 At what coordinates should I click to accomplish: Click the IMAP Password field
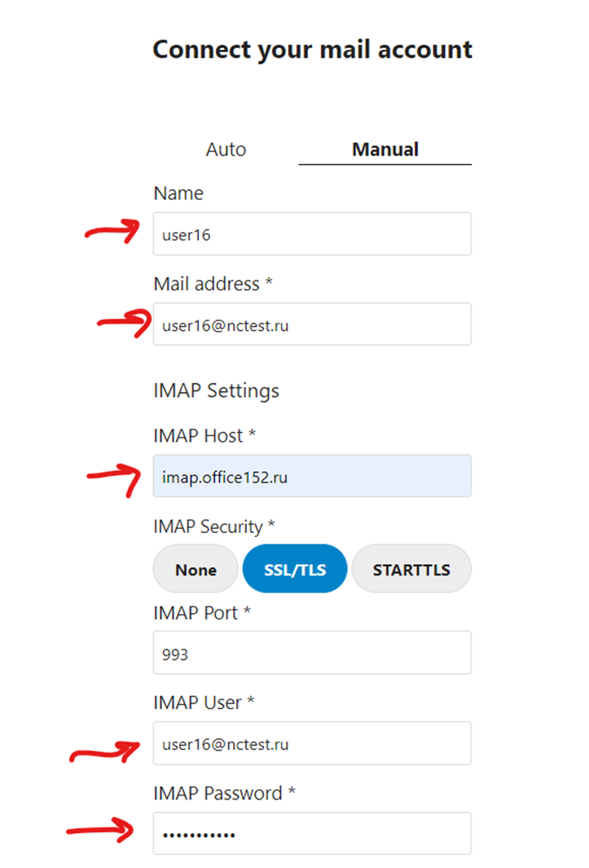coord(312,834)
